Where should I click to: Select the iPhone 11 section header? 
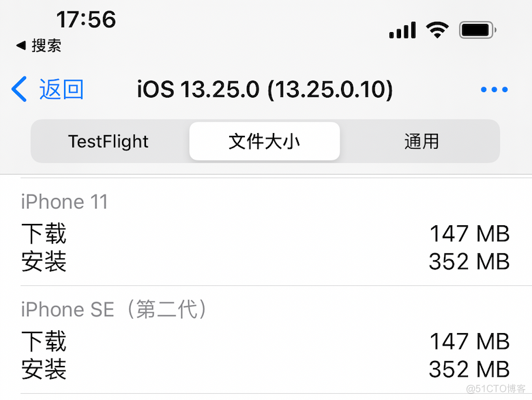point(65,202)
